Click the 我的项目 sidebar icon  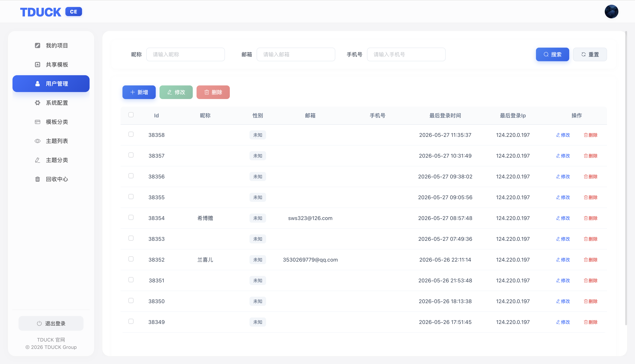pos(37,46)
